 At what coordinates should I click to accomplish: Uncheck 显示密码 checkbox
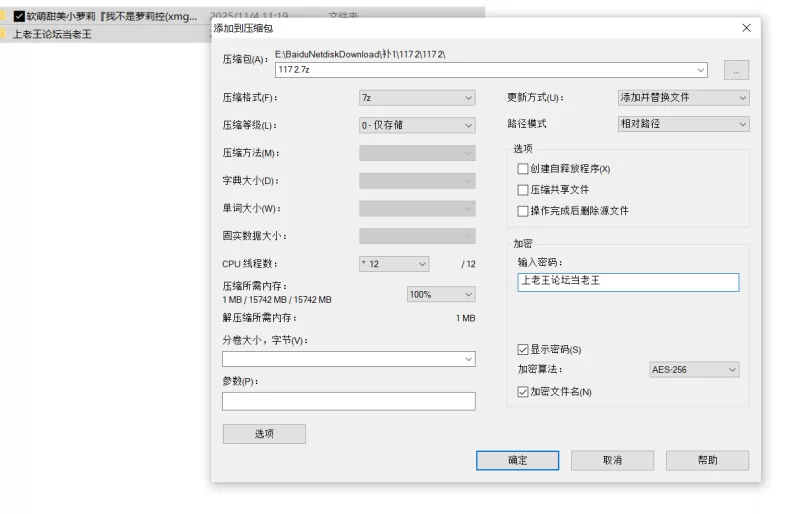[523, 350]
